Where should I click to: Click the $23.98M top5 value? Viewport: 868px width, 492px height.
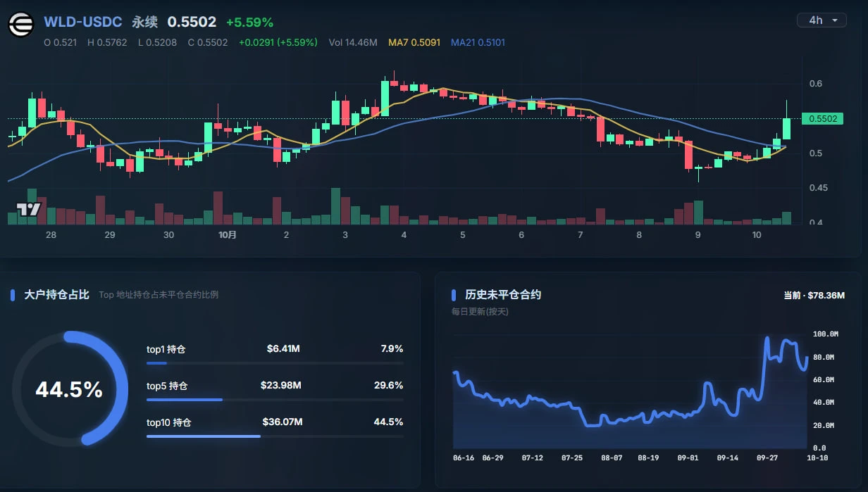tap(281, 385)
